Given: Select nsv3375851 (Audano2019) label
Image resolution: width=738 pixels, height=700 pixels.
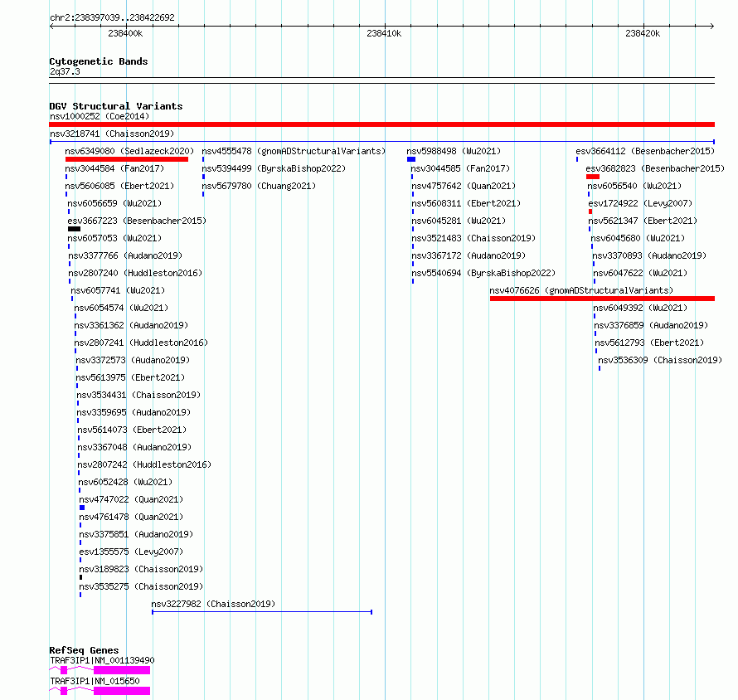Looking at the screenshot, I should 136,534.
